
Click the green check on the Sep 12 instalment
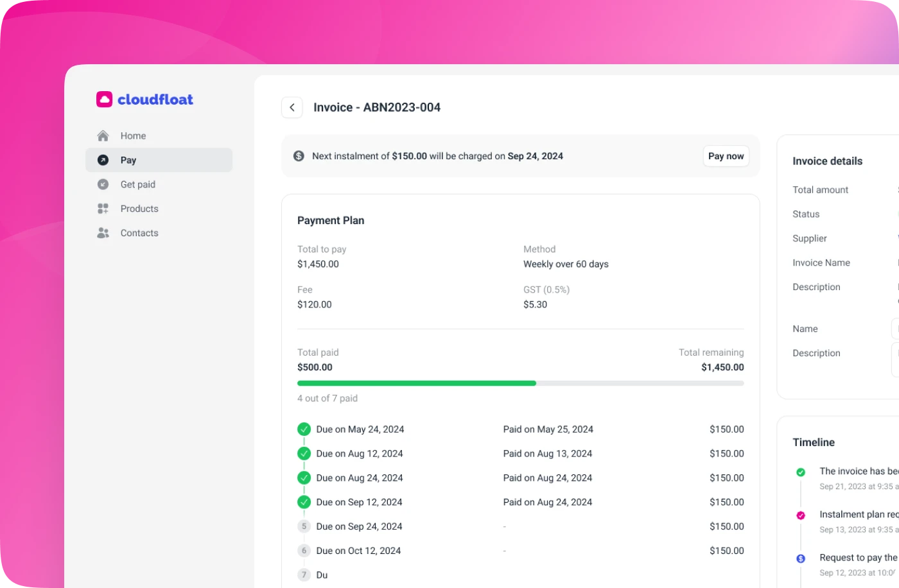[304, 501]
